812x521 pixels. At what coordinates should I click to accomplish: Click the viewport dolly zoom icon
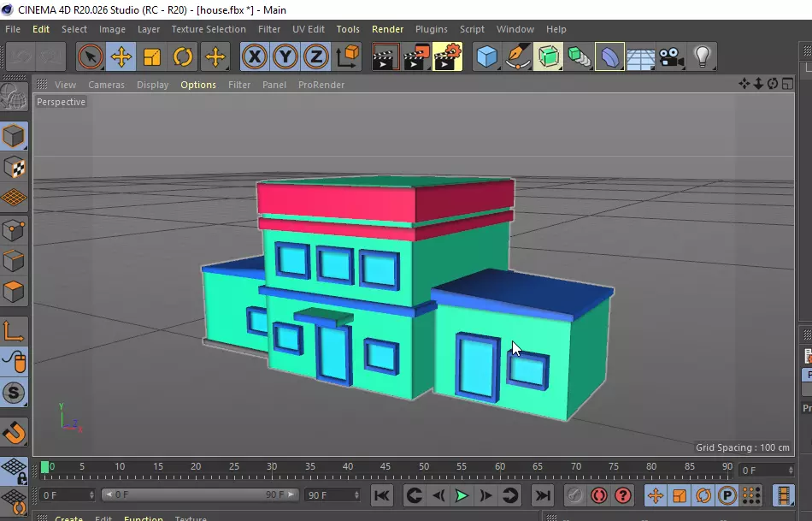tap(758, 84)
